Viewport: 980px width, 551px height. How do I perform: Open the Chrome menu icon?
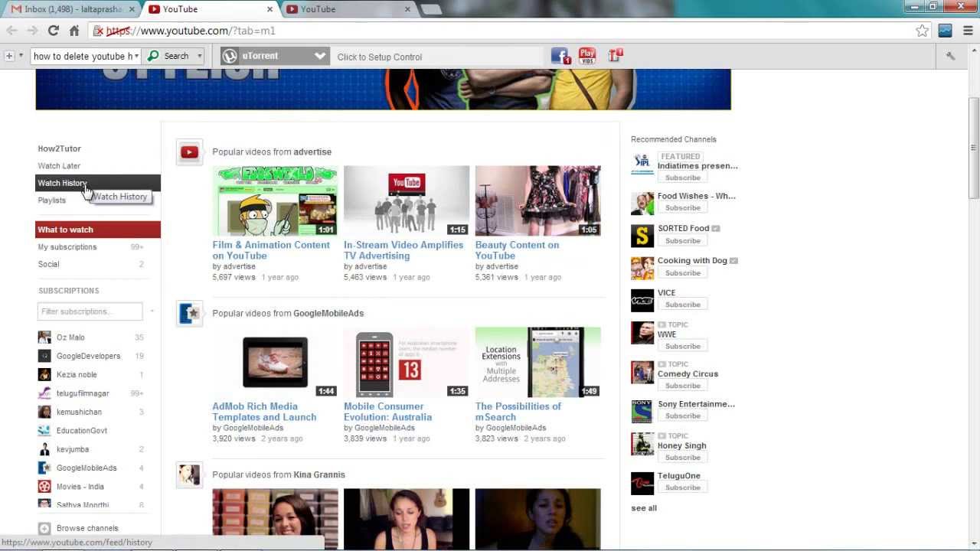coord(969,31)
